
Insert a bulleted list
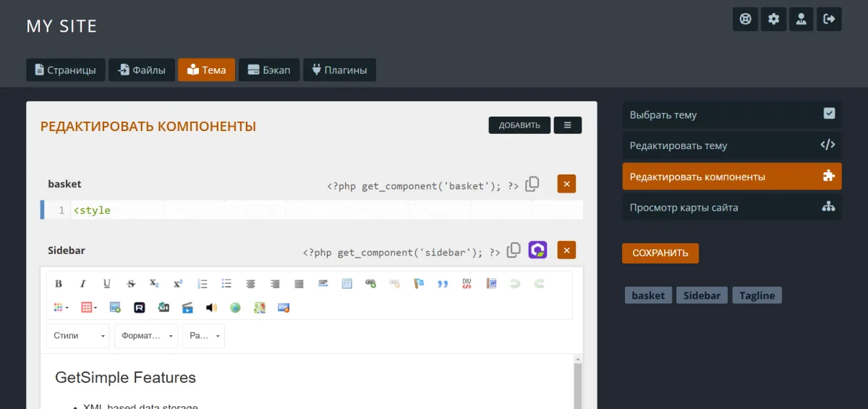tap(226, 284)
